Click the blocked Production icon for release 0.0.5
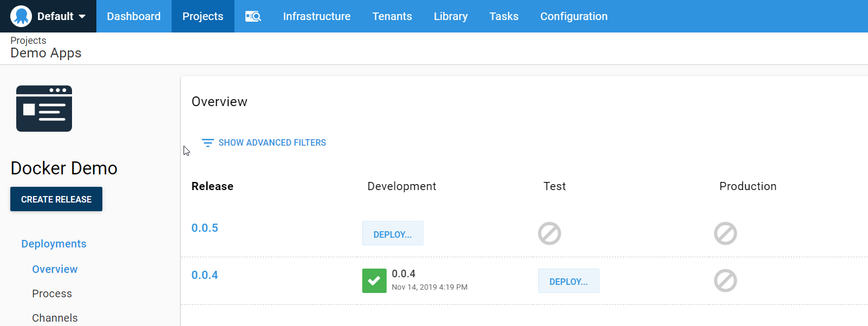The height and width of the screenshot is (326, 868). (x=725, y=233)
